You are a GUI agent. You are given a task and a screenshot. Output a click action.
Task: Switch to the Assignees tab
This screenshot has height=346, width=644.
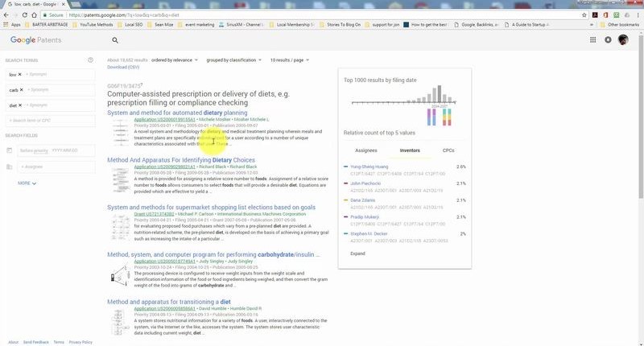tap(365, 150)
